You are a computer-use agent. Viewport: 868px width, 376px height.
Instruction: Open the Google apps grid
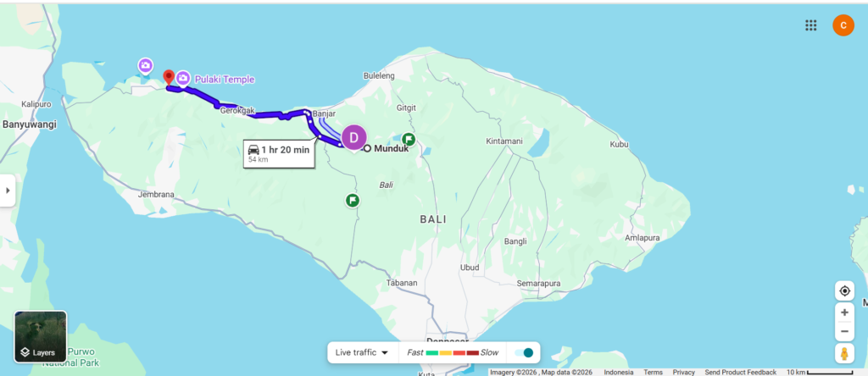[811, 25]
